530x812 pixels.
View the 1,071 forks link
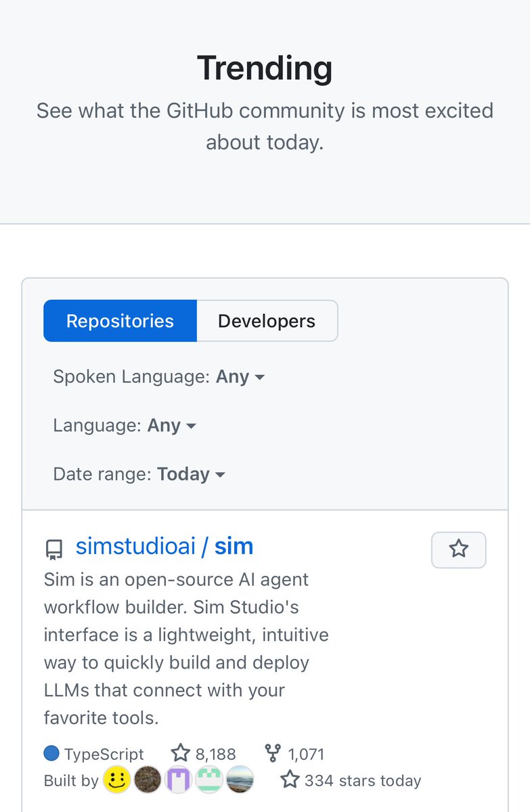point(294,753)
